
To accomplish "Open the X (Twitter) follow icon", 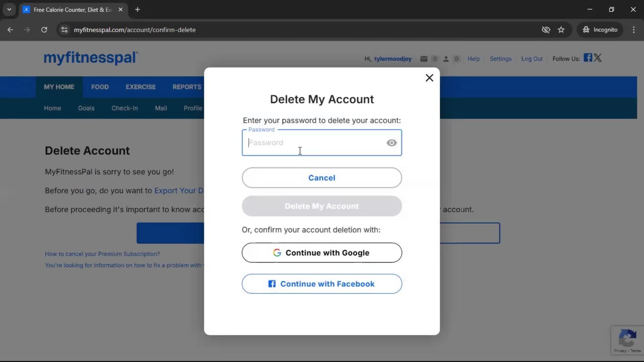I will 598,58.
